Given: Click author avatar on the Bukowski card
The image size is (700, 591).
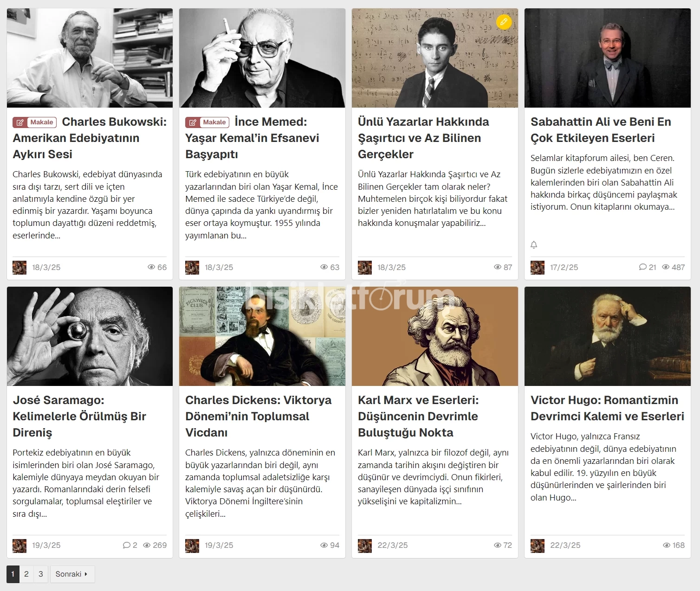Looking at the screenshot, I should click(x=19, y=268).
